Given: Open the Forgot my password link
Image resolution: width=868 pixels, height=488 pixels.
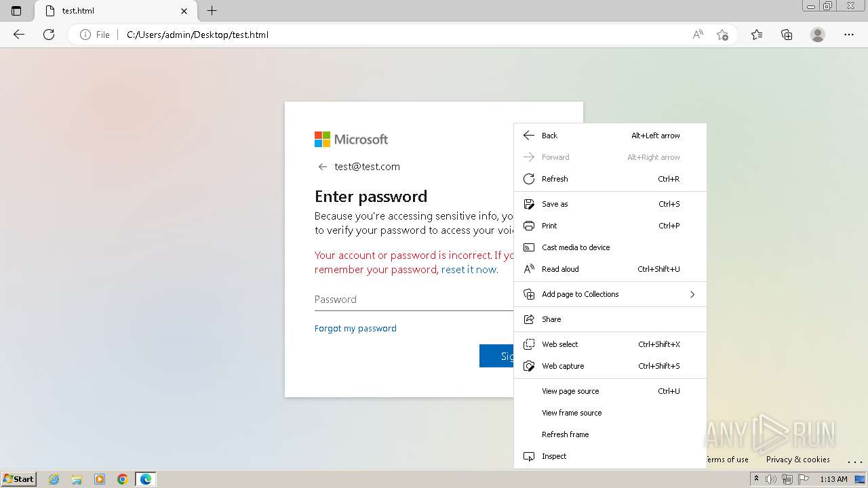Looking at the screenshot, I should click(355, 328).
